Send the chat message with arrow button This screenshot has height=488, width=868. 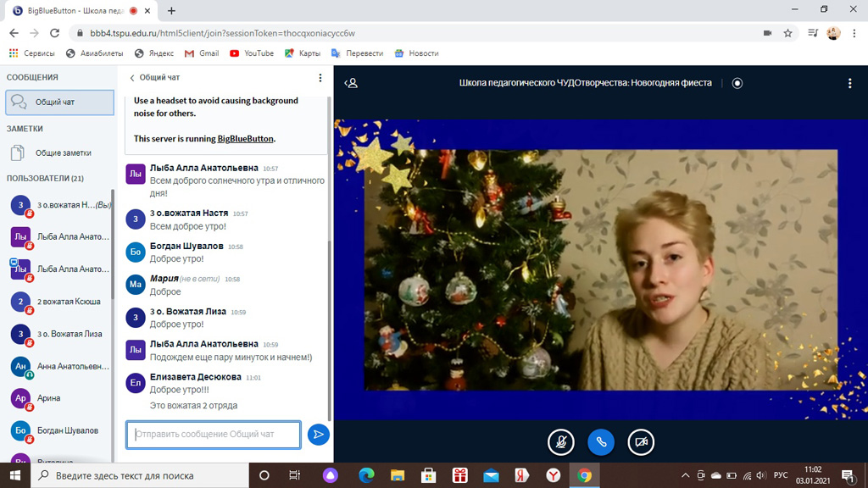coord(318,435)
